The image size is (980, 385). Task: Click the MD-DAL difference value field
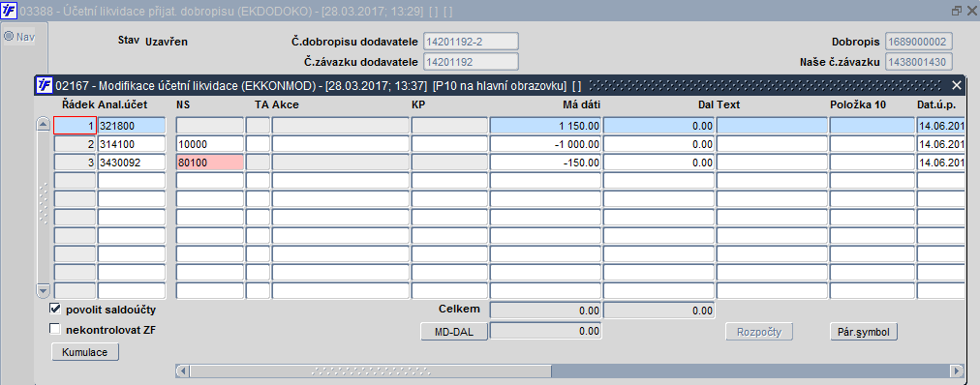pyautogui.click(x=545, y=332)
